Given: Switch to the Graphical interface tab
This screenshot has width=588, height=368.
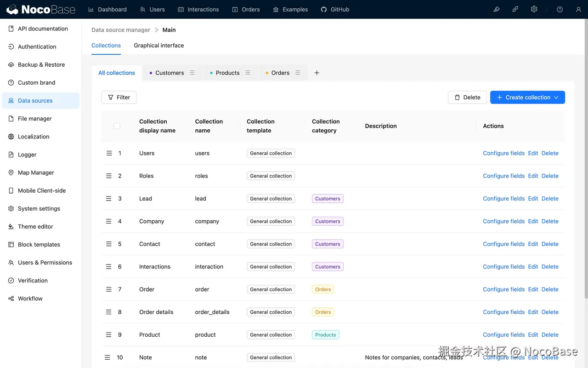Looking at the screenshot, I should (x=158, y=46).
